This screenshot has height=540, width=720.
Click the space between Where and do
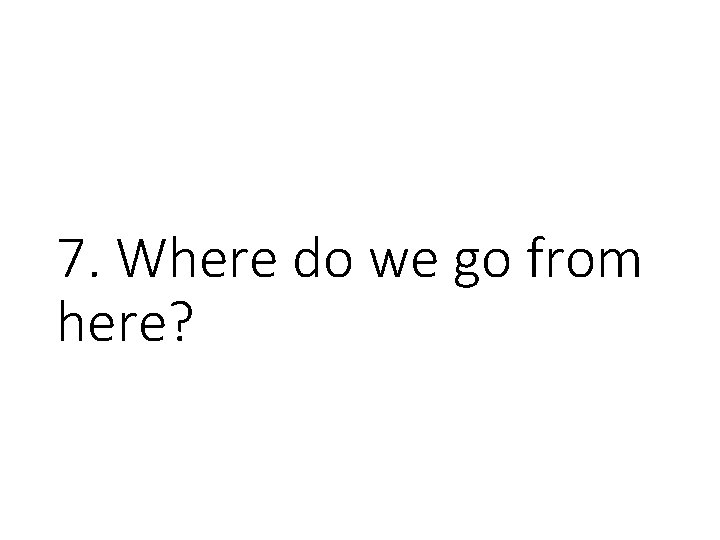pos(284,264)
